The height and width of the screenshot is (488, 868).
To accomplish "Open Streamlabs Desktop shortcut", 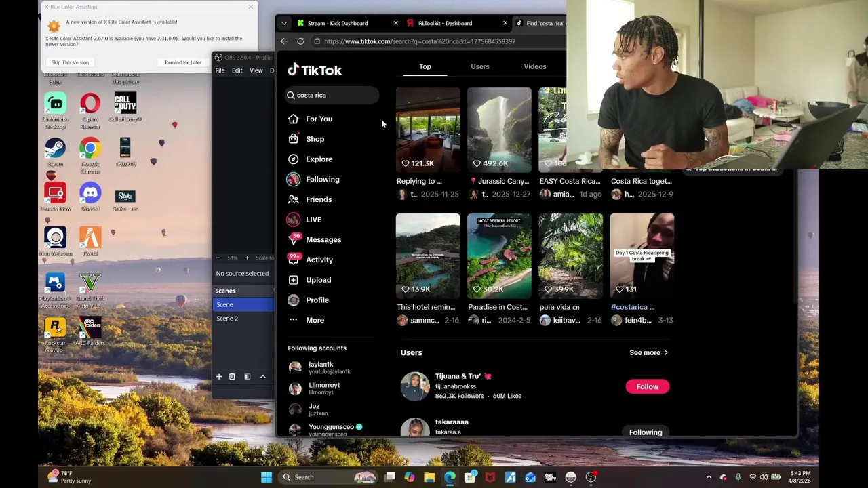I will coord(56,110).
